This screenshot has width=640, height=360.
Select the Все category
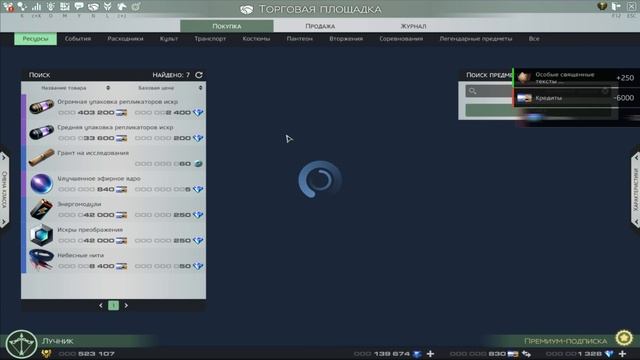(534, 39)
